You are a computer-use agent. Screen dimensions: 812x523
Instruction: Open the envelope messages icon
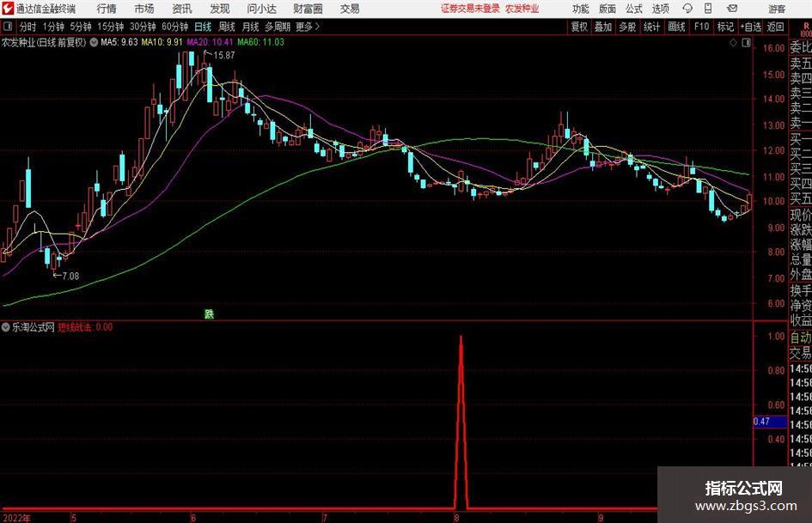(x=732, y=9)
